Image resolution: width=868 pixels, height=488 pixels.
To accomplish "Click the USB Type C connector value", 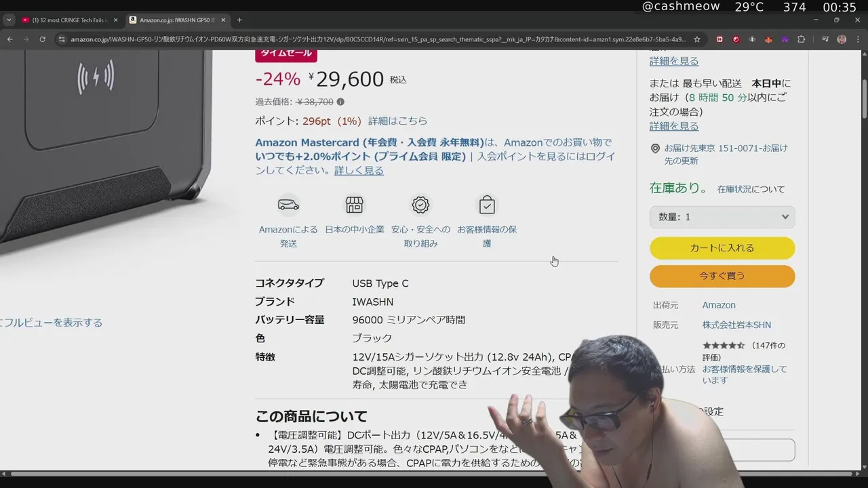I will (380, 283).
